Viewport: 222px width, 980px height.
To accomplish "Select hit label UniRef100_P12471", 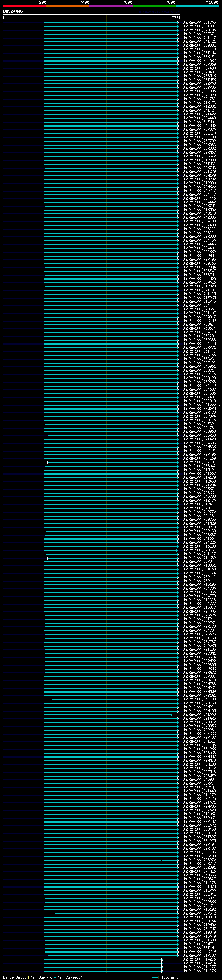I will pyautogui.click(x=199, y=504).
